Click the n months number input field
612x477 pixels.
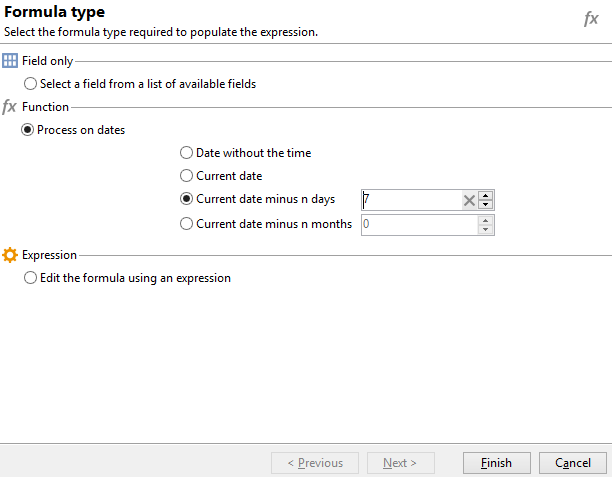tap(417, 225)
